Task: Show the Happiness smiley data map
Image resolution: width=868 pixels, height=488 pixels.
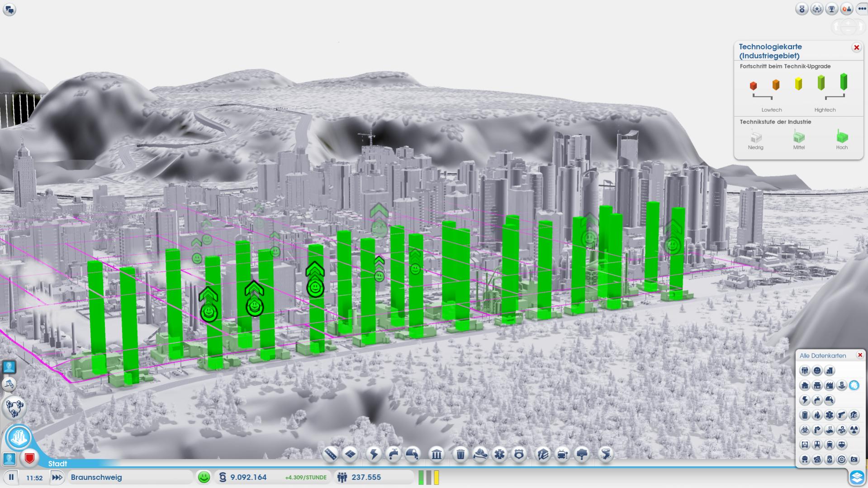Action: pos(817,371)
